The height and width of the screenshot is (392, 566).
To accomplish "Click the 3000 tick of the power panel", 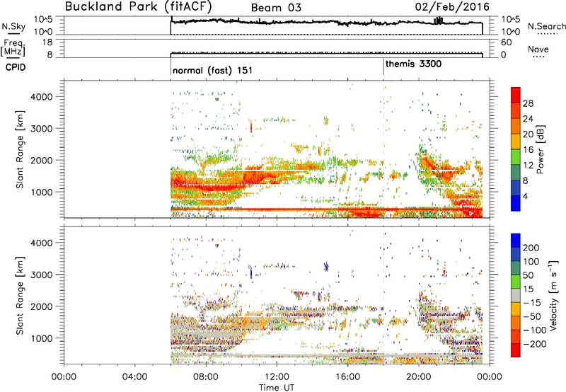I will tap(41, 129).
